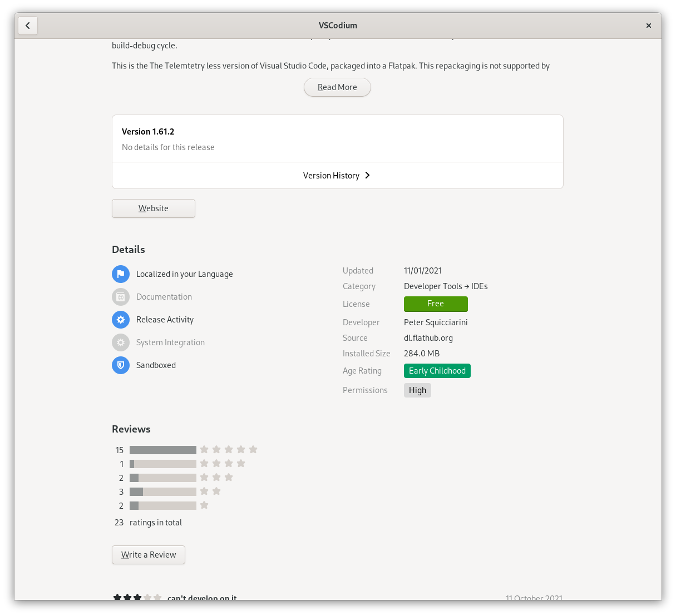Click Write a Review
This screenshot has width=676, height=616.
click(x=149, y=555)
